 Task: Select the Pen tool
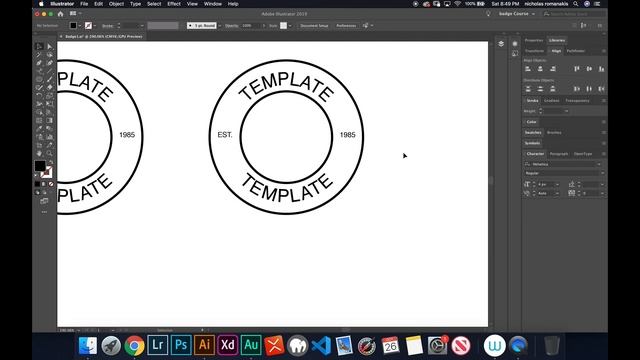pyautogui.click(x=39, y=63)
